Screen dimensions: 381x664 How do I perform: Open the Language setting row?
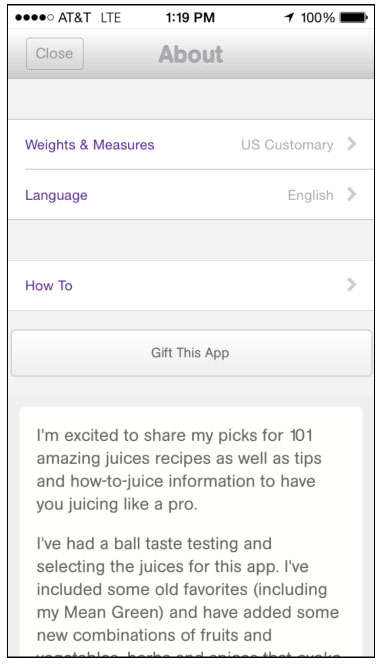click(191, 195)
